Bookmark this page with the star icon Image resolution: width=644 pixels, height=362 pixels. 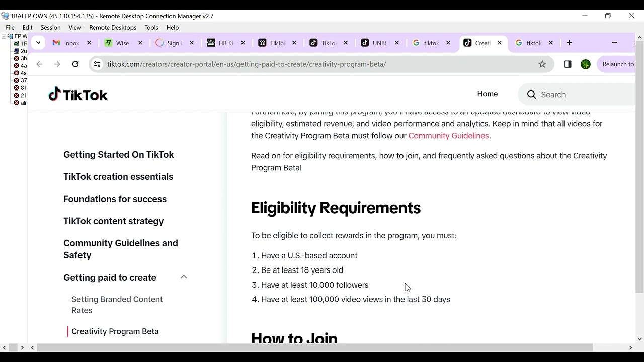coord(542,64)
